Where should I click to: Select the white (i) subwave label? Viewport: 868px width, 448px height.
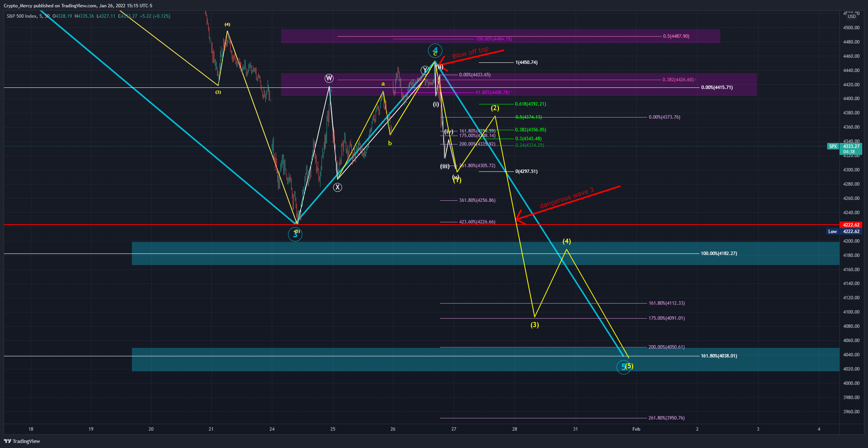coord(436,104)
